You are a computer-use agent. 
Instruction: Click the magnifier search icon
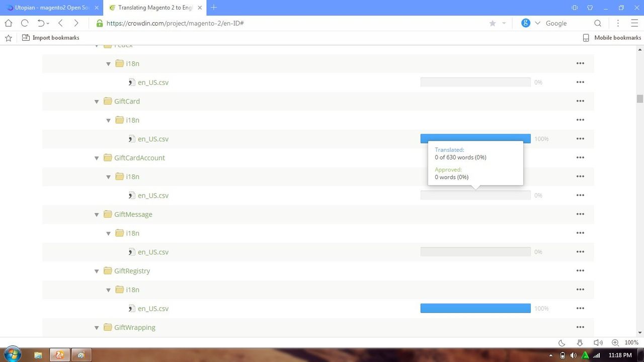point(598,23)
